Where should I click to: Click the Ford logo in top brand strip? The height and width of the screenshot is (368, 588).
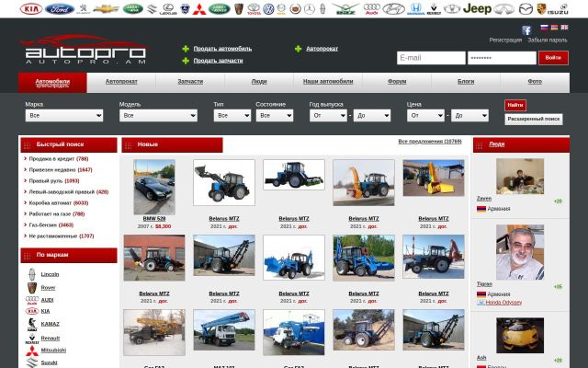pyautogui.click(x=60, y=8)
